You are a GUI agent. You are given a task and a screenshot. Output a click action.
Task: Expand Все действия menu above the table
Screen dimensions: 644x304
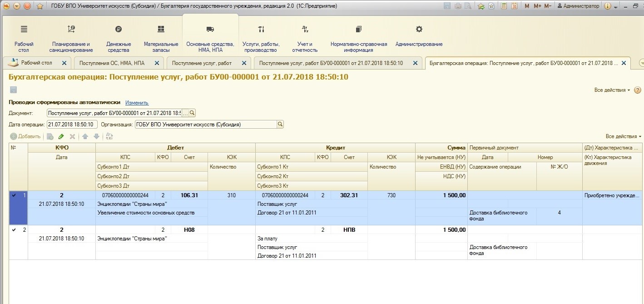pos(623,136)
